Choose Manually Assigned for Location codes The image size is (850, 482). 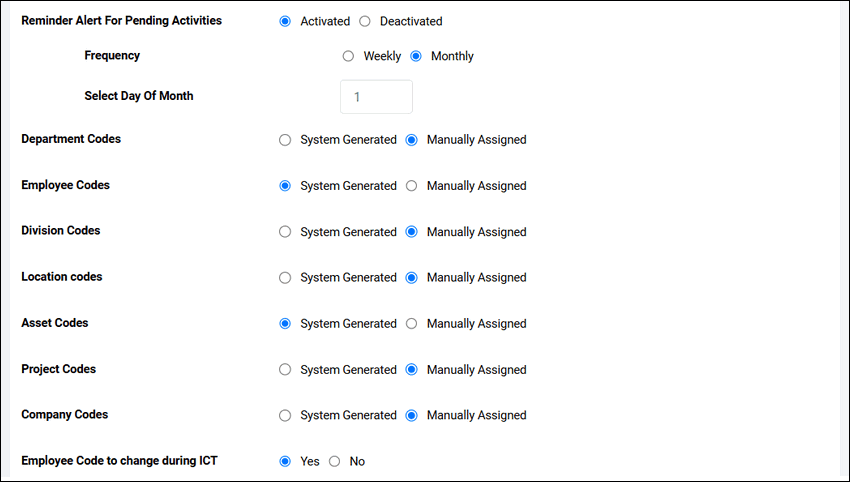(x=411, y=278)
